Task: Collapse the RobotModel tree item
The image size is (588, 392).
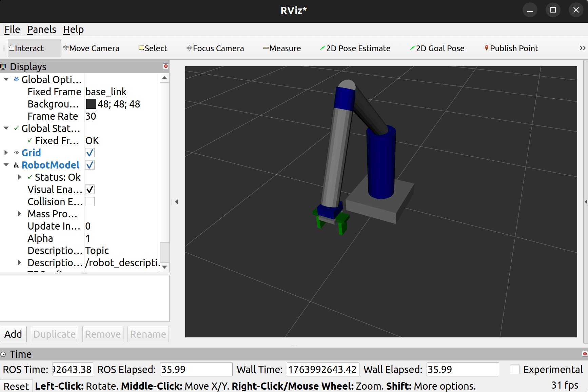Action: click(6, 165)
